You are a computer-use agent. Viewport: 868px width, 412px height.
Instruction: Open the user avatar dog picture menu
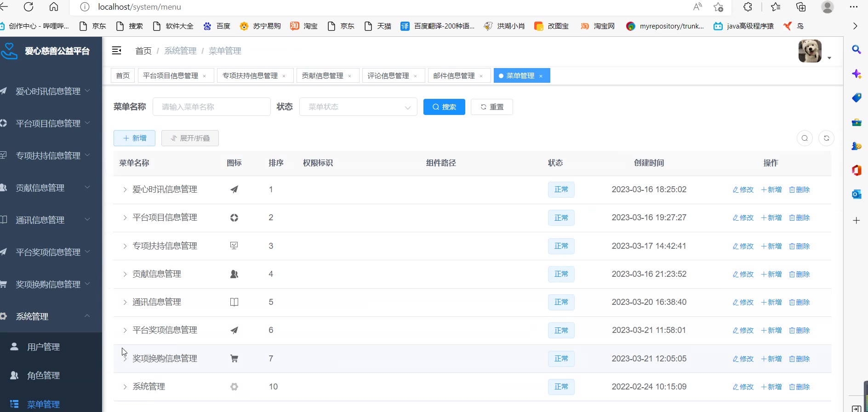[810, 51]
